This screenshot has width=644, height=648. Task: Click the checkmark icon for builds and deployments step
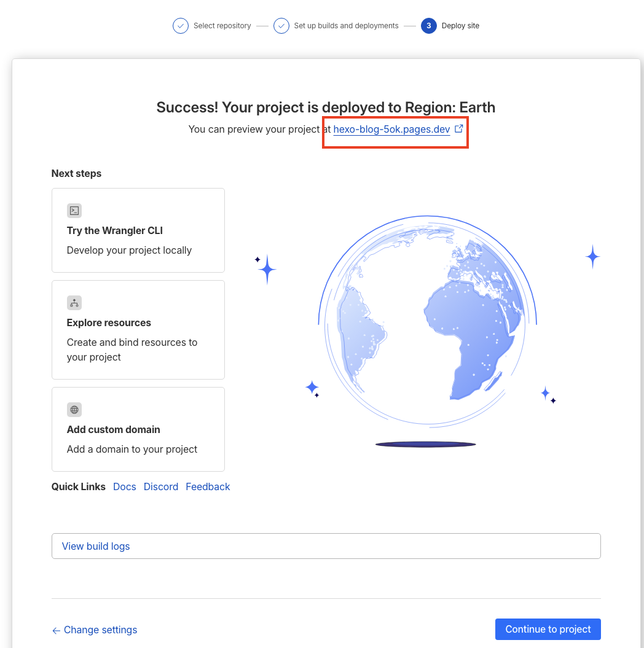coord(281,26)
